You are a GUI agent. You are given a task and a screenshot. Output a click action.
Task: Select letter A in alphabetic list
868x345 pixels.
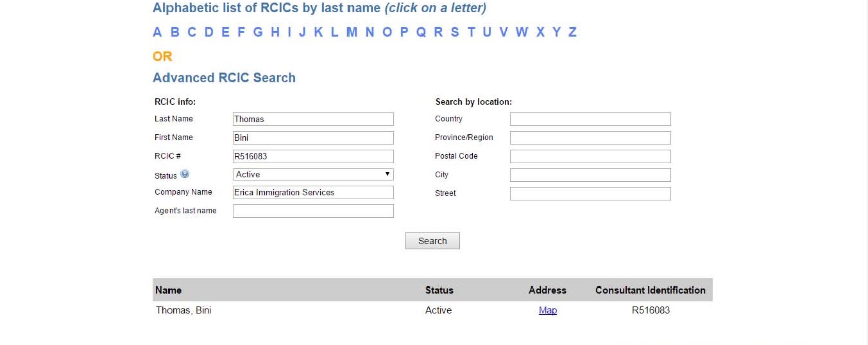pos(157,32)
